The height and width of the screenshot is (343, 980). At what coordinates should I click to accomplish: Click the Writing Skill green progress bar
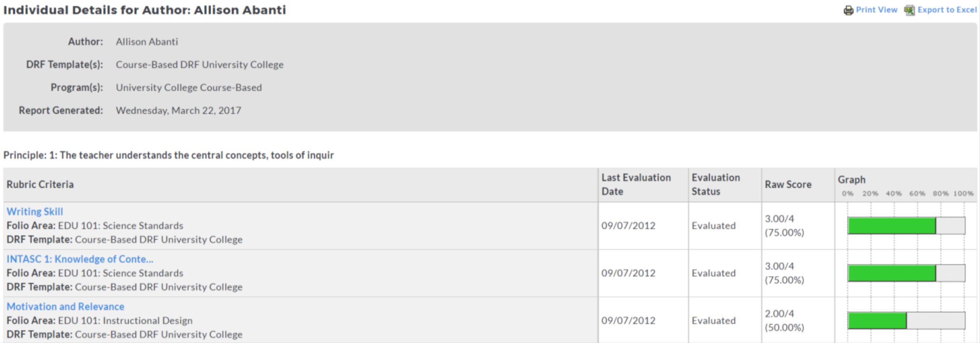[x=892, y=226]
